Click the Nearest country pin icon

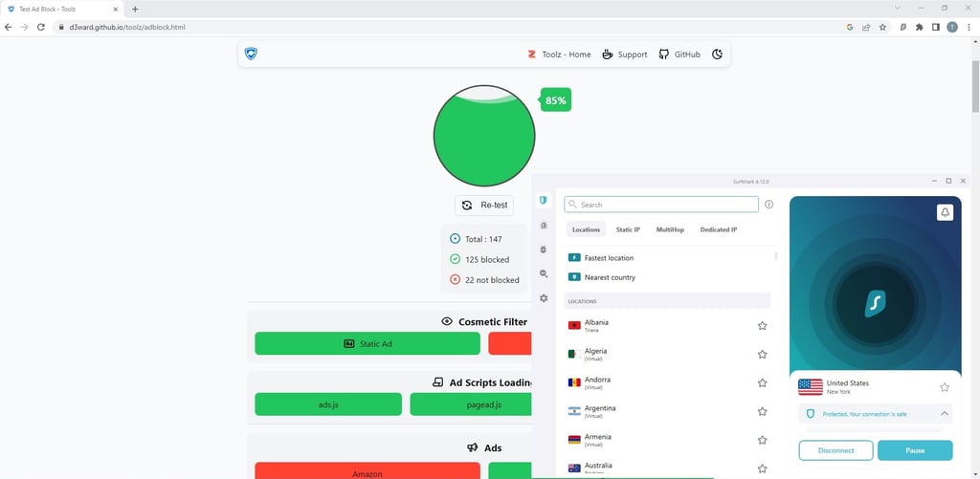(x=574, y=276)
